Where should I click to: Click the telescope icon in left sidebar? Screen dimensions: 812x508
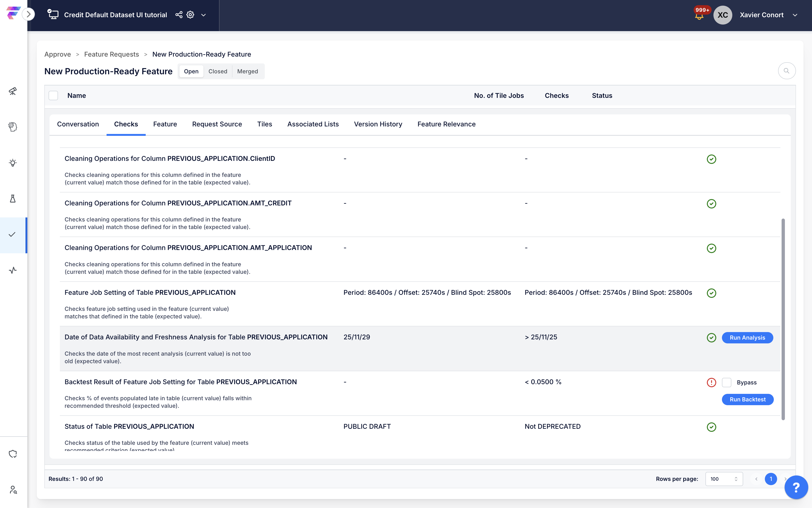(x=13, y=91)
